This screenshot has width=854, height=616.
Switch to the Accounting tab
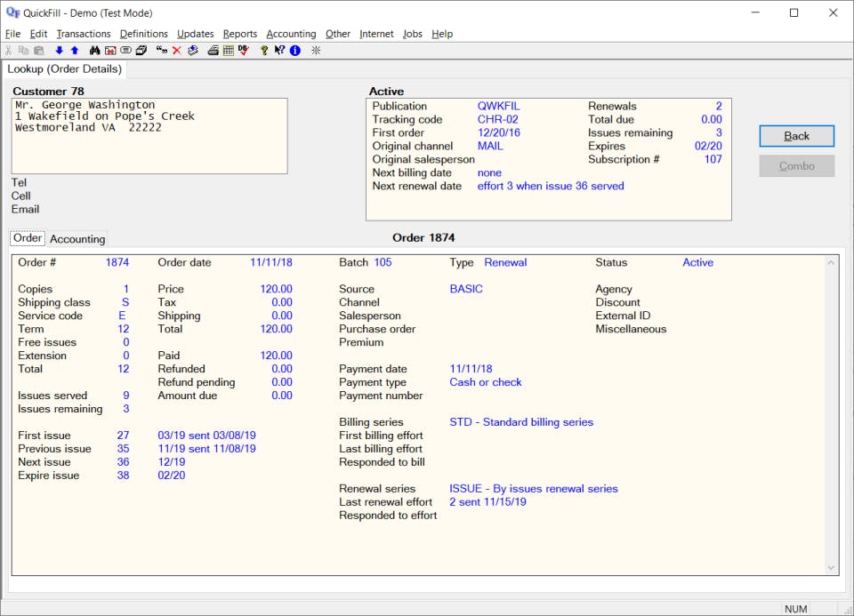pyautogui.click(x=77, y=239)
